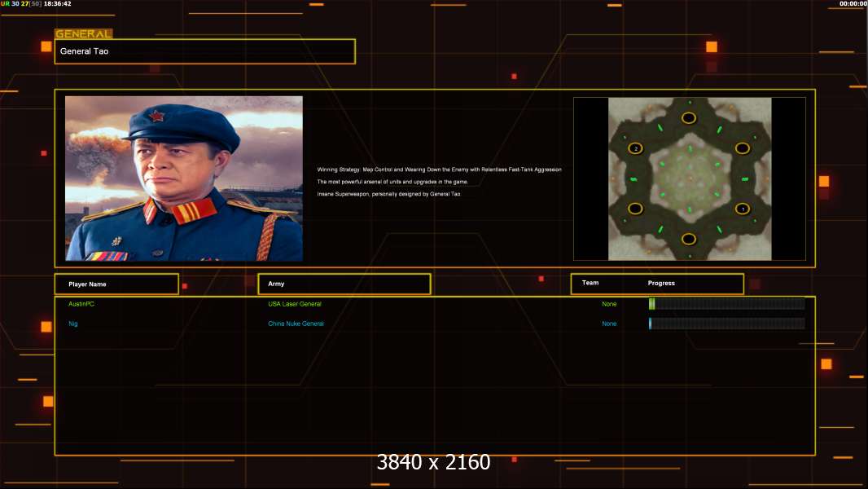Click the 00:00:00 timer readout

point(853,4)
